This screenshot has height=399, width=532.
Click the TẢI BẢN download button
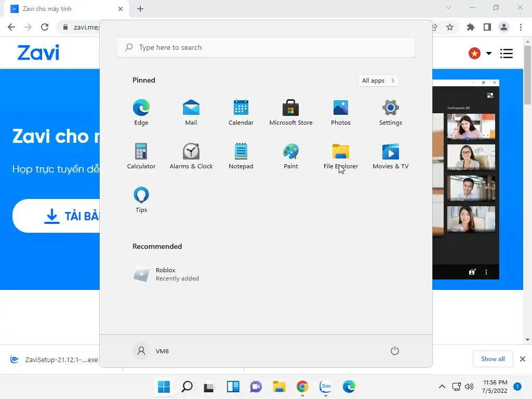pyautogui.click(x=57, y=216)
